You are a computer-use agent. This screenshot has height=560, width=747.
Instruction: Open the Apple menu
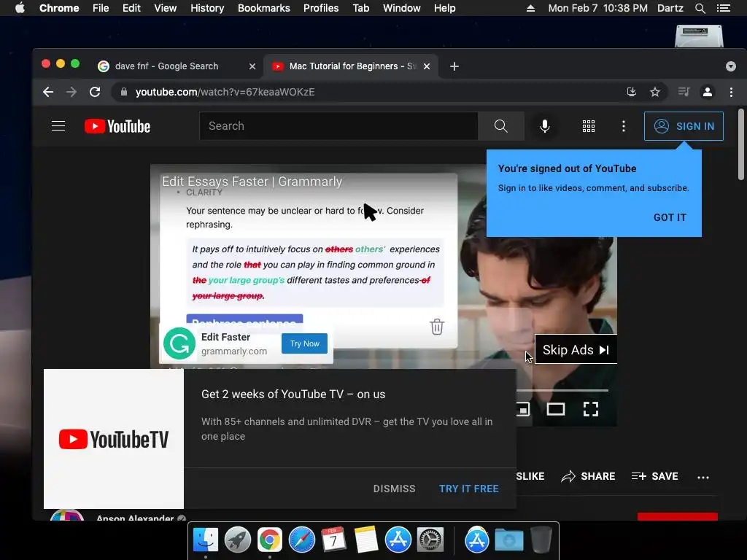[20, 8]
